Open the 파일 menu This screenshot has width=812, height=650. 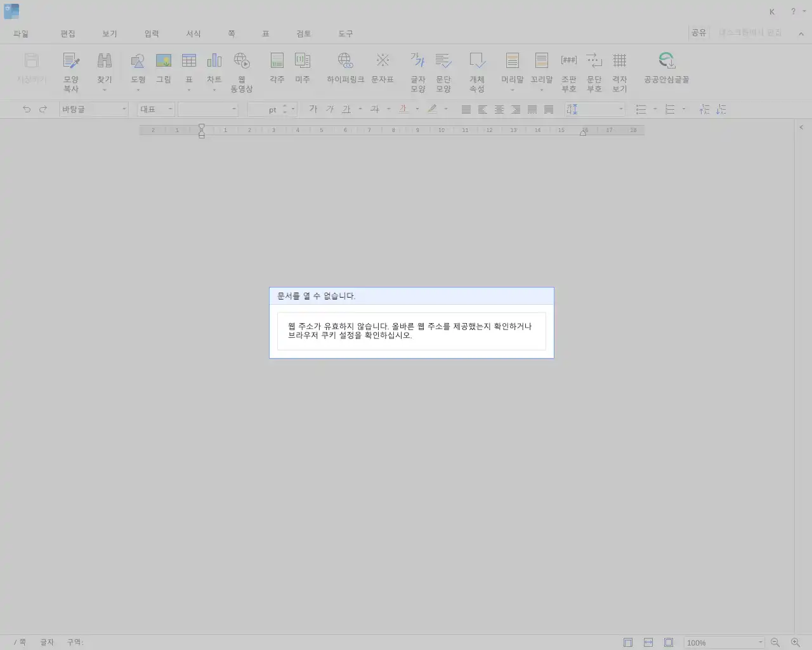pos(21,34)
